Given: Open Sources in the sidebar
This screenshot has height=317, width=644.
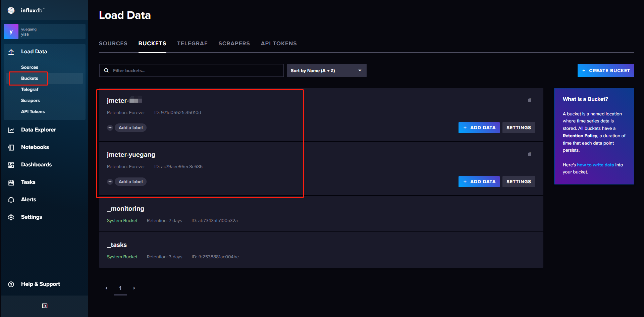Looking at the screenshot, I should [x=30, y=67].
